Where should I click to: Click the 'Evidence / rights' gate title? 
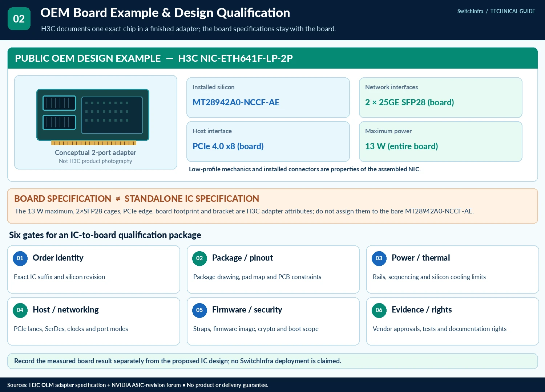pyautogui.click(x=422, y=310)
